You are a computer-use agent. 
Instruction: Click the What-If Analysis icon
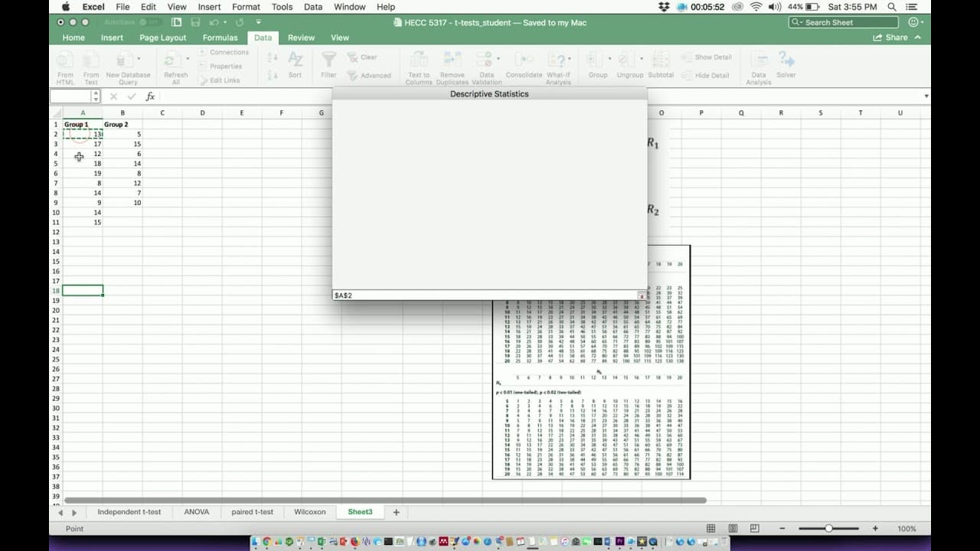(556, 60)
